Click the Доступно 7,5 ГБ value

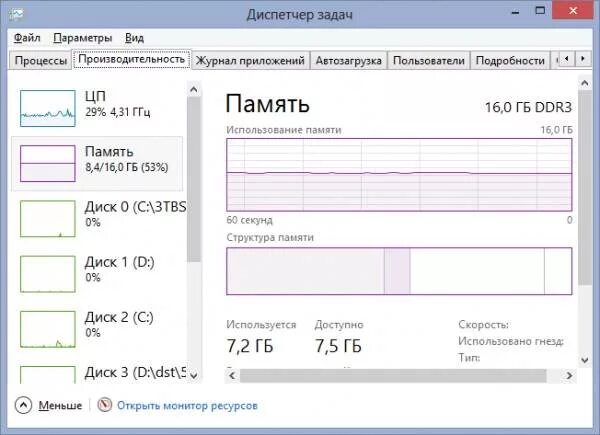[x=338, y=346]
